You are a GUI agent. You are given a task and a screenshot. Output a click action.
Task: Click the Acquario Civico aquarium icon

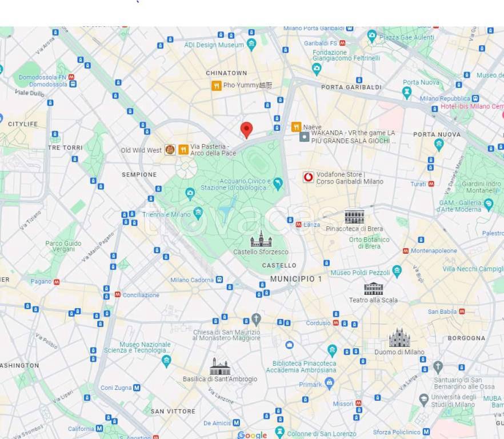278,184
